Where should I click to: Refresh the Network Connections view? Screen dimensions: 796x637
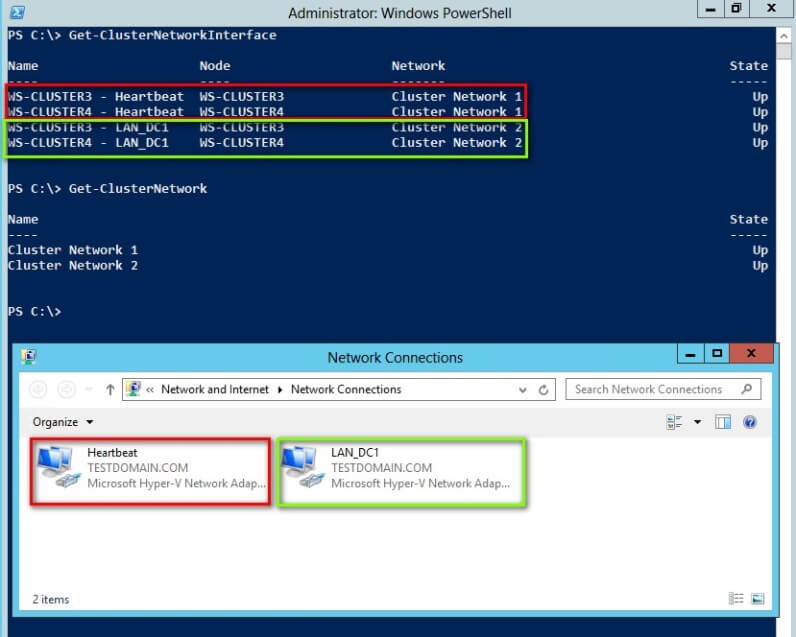coord(544,390)
